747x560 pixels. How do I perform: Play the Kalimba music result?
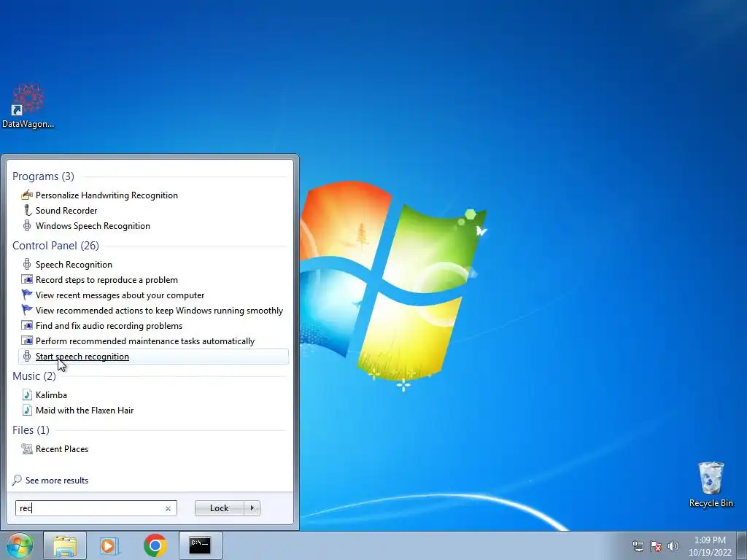pos(51,394)
